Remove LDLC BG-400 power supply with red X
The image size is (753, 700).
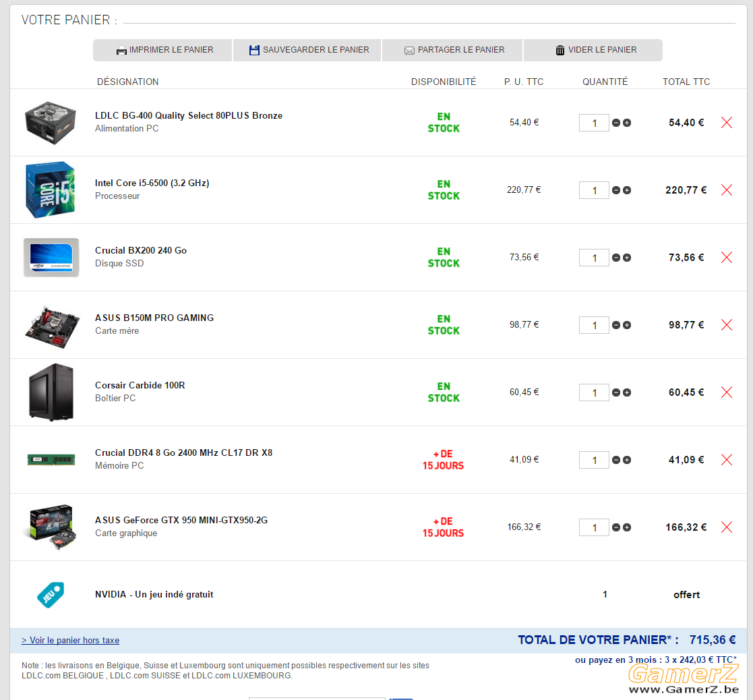click(x=727, y=123)
